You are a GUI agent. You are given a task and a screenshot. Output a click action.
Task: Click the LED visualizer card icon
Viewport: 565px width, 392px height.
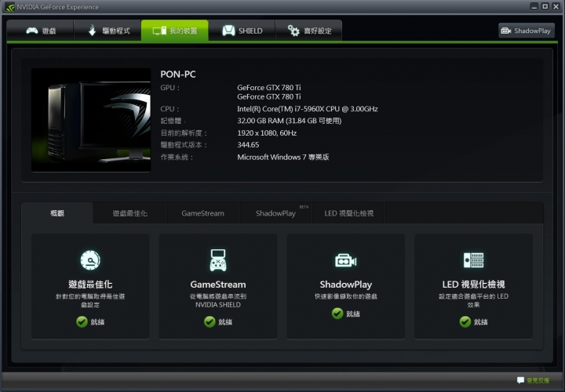(473, 260)
